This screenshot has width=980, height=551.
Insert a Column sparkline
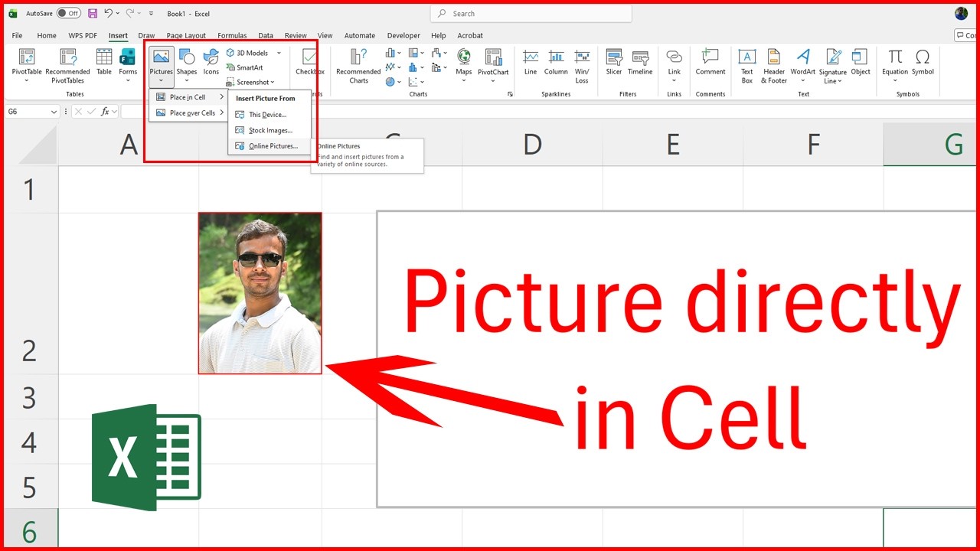point(556,63)
